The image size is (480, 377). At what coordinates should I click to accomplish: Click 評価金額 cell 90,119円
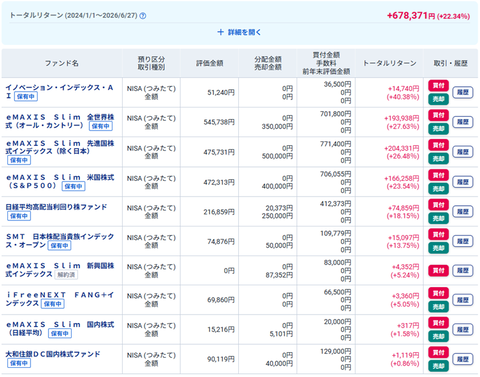221,359
